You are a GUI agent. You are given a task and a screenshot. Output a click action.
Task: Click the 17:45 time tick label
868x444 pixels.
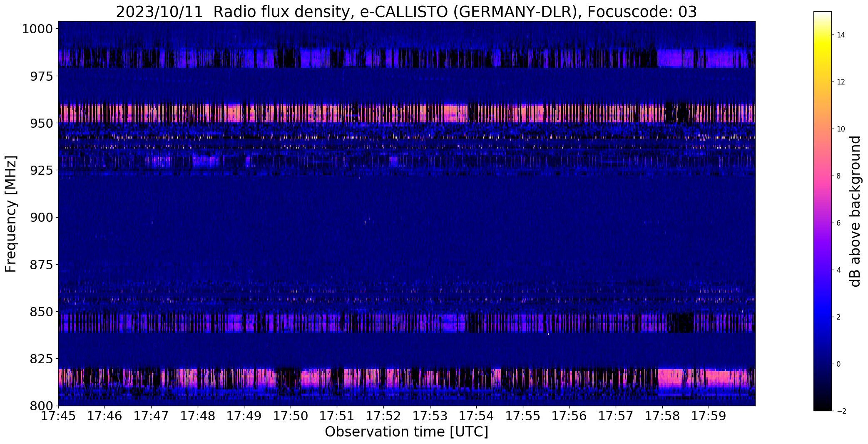(x=58, y=416)
